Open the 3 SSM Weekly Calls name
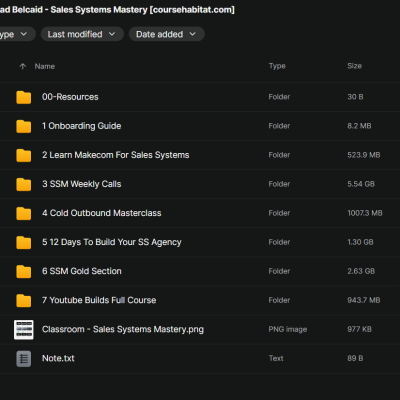Viewport: 400px width, 400px height. click(x=81, y=184)
